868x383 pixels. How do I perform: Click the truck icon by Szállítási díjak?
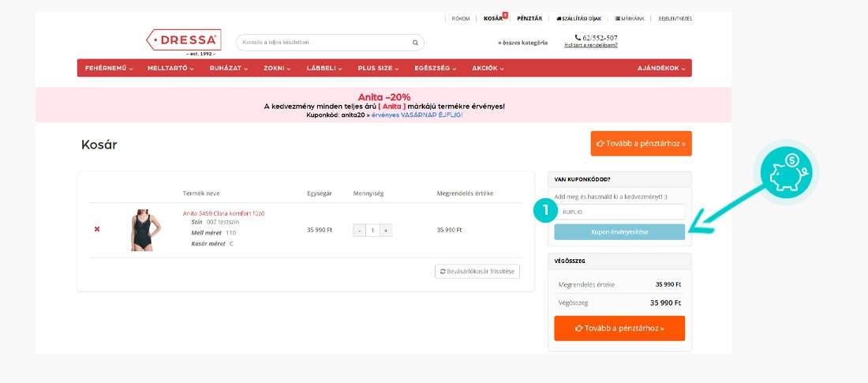coord(559,18)
